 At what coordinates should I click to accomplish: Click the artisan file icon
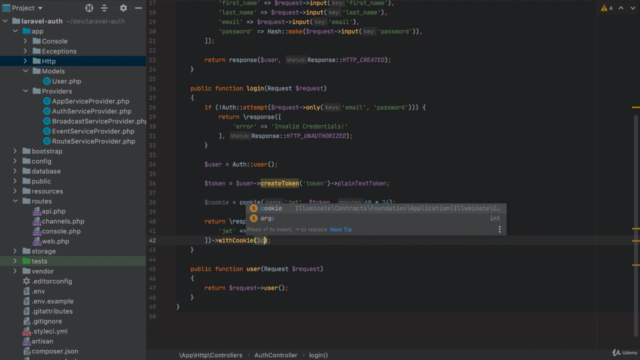pos(27,341)
